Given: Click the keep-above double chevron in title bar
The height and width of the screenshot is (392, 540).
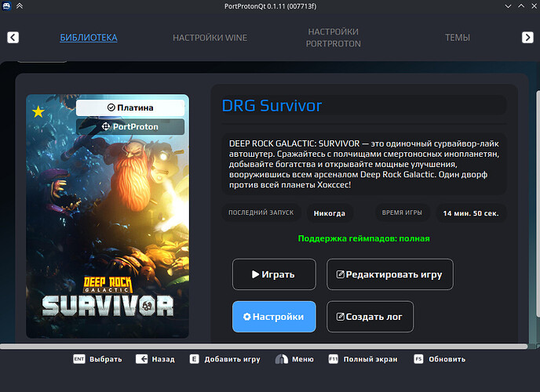Looking at the screenshot, I should click(x=20, y=5).
